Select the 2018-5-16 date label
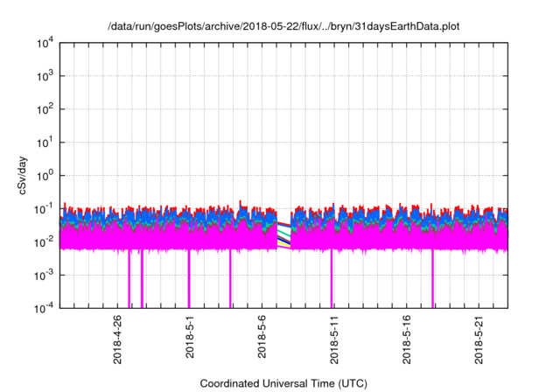The image size is (560, 392). pos(406,339)
